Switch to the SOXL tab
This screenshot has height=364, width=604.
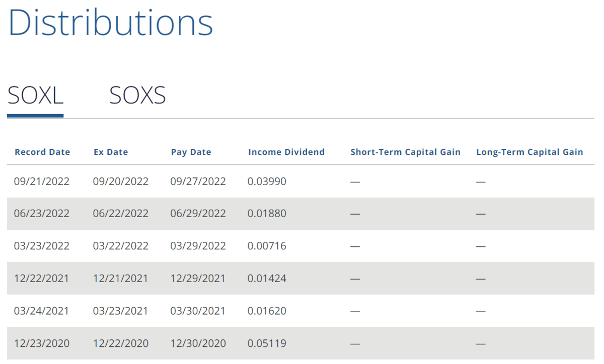35,96
